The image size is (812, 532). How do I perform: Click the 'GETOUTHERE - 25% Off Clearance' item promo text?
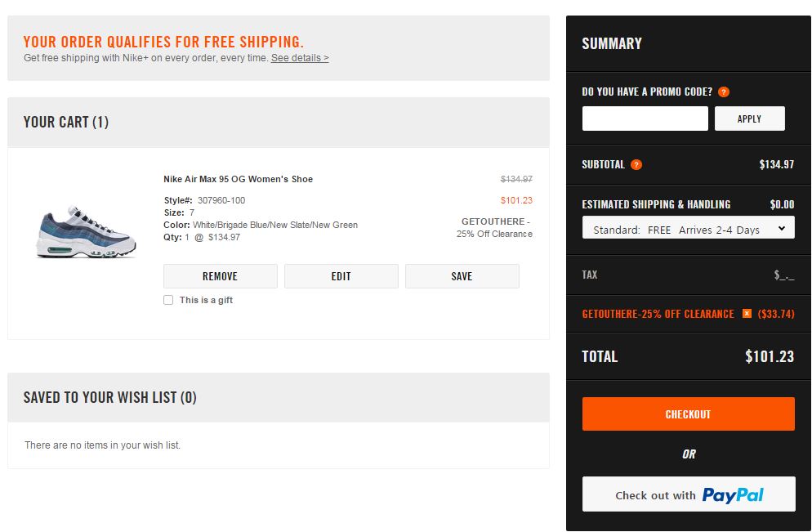click(494, 227)
